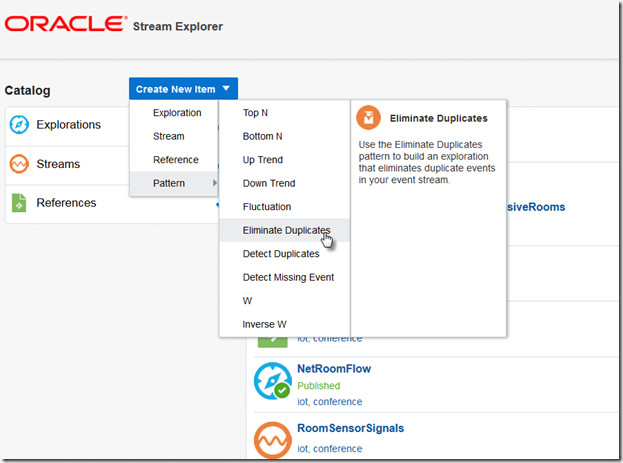Click the Oracle logo
623x463 pixels.
click(x=66, y=24)
